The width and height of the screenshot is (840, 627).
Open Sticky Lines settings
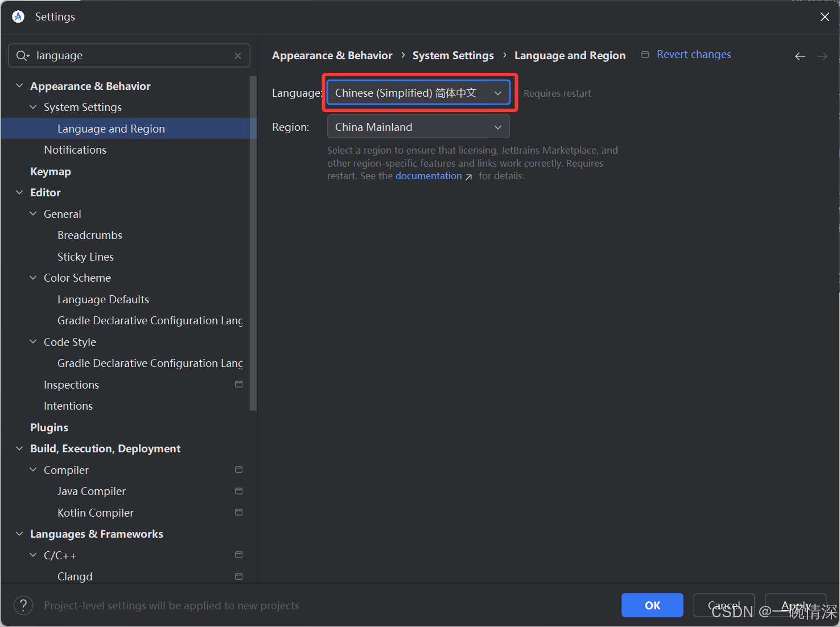point(85,257)
